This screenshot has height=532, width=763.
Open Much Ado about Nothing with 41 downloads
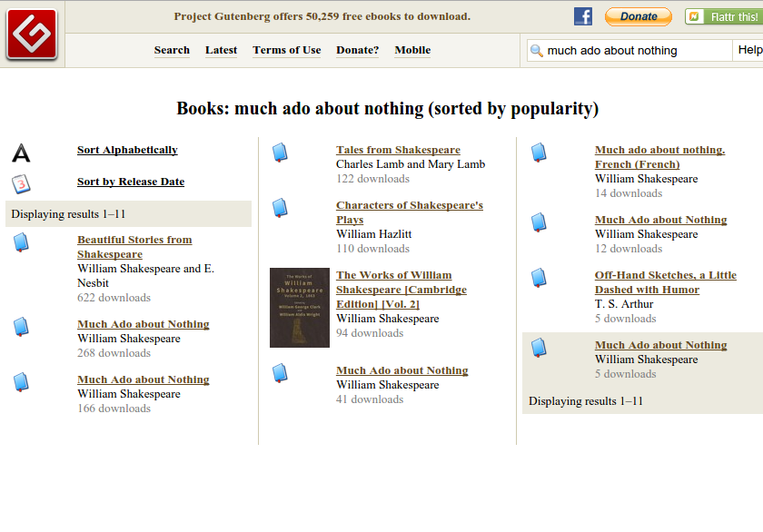[x=401, y=370]
